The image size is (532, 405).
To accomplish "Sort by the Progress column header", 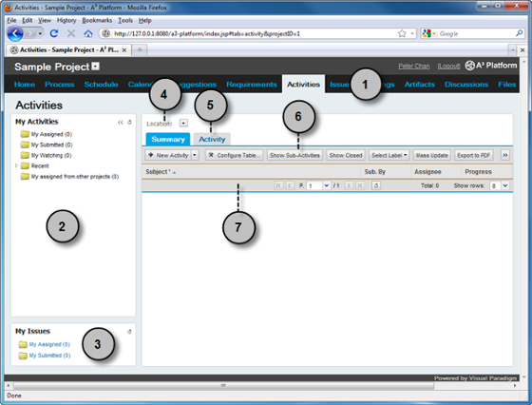I will click(486, 172).
